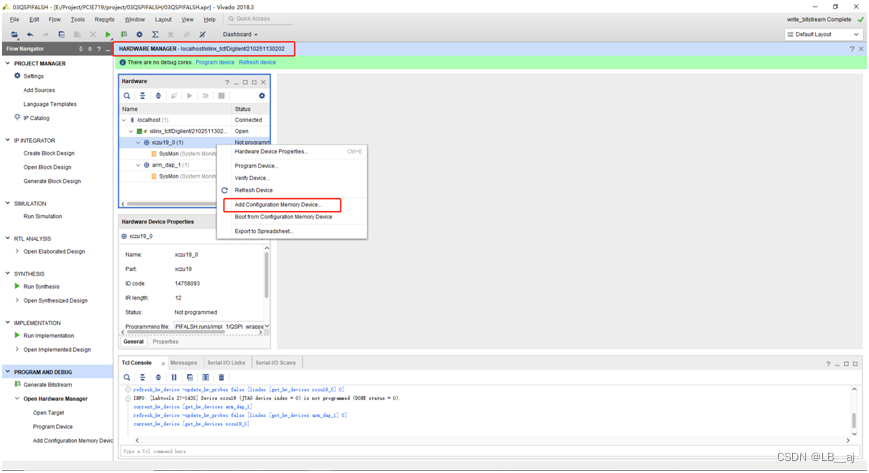This screenshot has width=869, height=473.
Task: Choose Add Configuration Memory Device from the context menu
Action: [278, 205]
